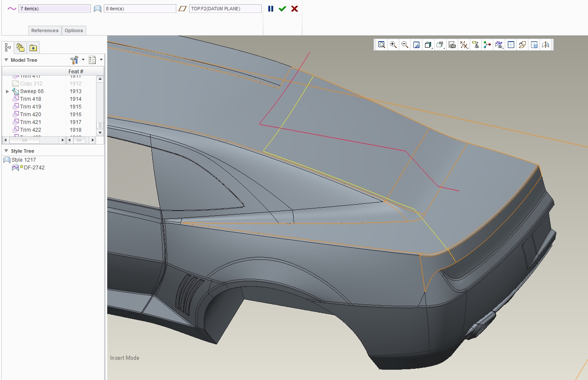
Task: Select Trim 420 feature
Action: [30, 115]
